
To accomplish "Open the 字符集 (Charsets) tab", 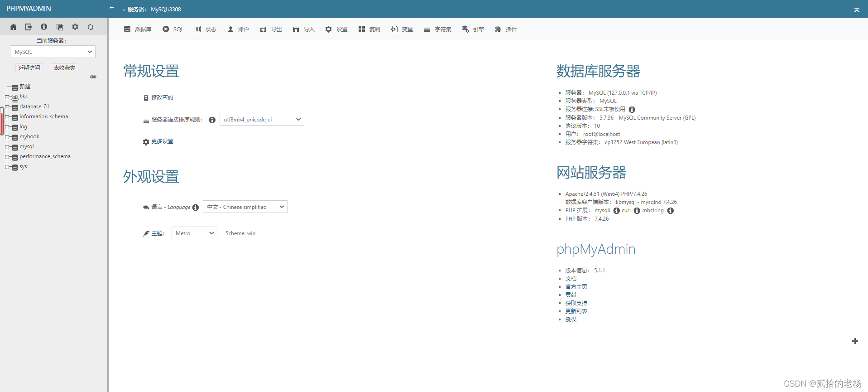I will (x=437, y=29).
